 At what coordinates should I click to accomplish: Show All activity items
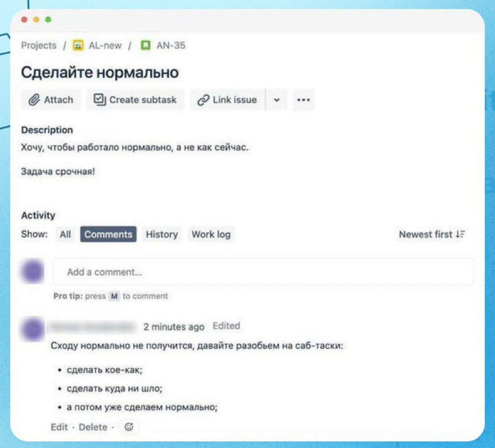[65, 234]
